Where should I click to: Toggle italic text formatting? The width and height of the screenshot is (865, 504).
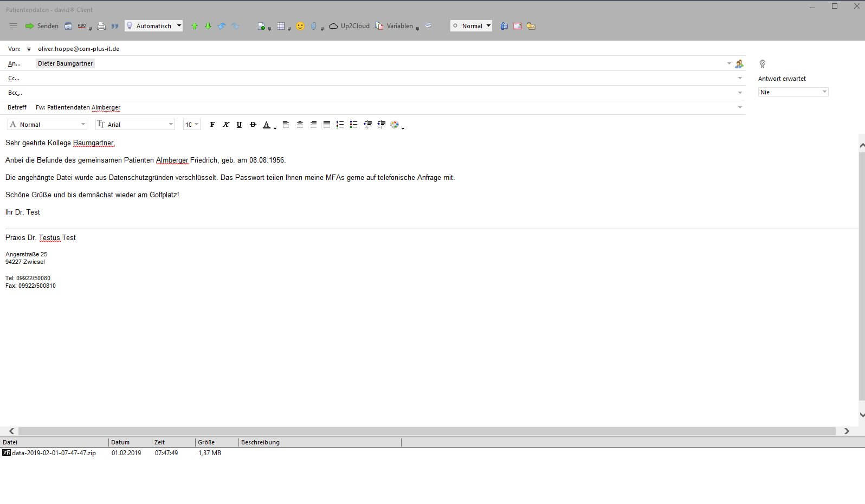[225, 125]
